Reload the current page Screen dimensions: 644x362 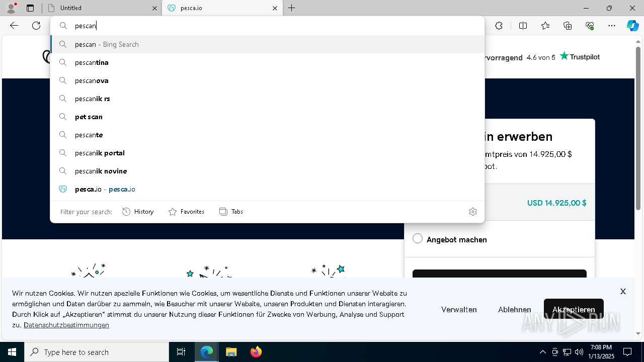coord(36,26)
